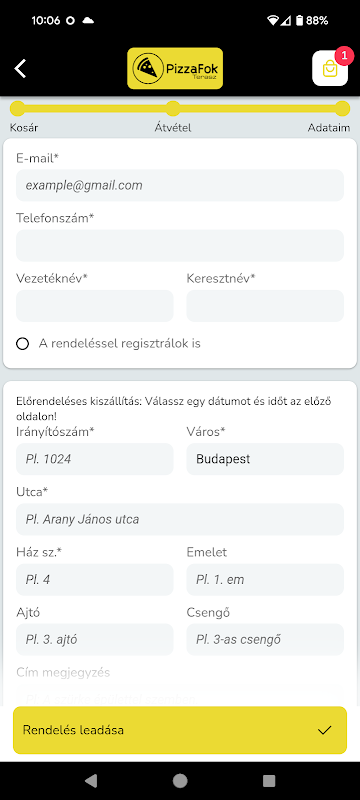Viewport: 360px width, 800px height.
Task: Tap the Android home circle button
Action: (180, 780)
